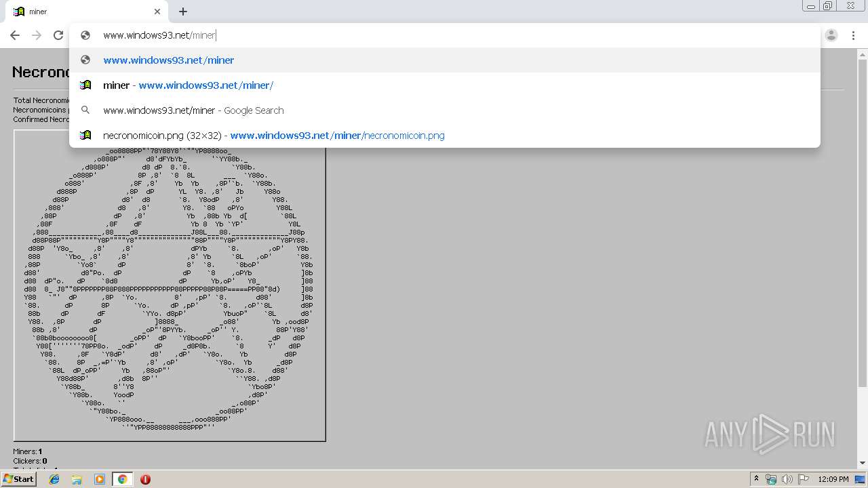Screen dimensions: 868x488
Task: Open Windows Explorer folder from taskbar
Action: point(77,479)
